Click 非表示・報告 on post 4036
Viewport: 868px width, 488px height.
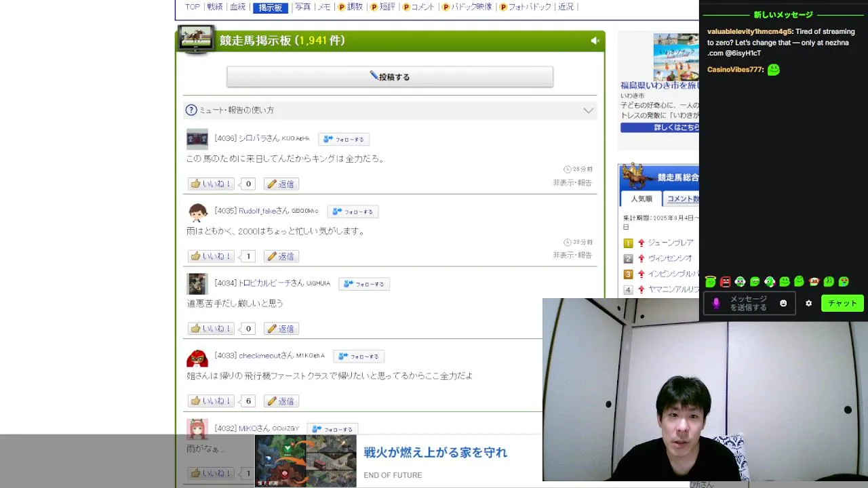tap(572, 183)
